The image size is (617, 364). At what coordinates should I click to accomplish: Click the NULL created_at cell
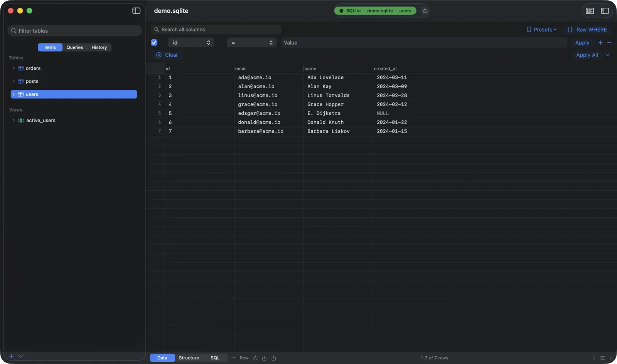click(408, 113)
